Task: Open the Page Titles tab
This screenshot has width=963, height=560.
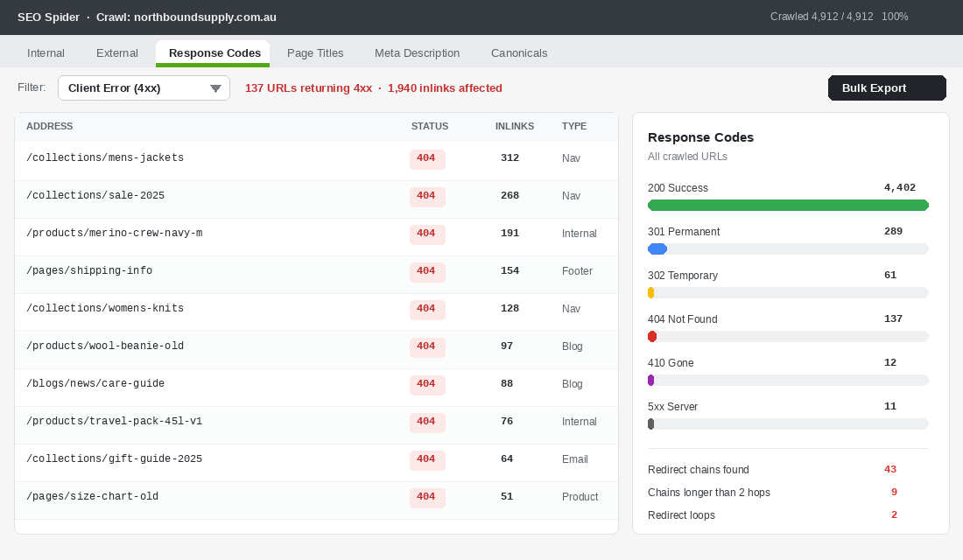Action: pos(315,53)
